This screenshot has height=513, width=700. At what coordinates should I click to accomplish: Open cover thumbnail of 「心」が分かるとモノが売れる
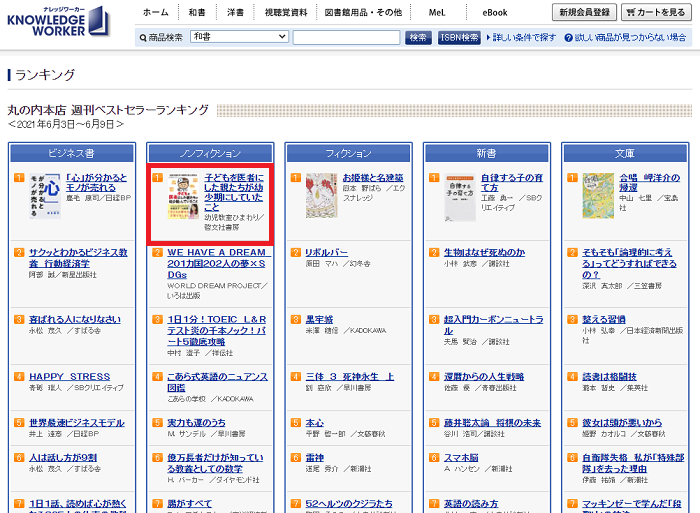pyautogui.click(x=45, y=196)
